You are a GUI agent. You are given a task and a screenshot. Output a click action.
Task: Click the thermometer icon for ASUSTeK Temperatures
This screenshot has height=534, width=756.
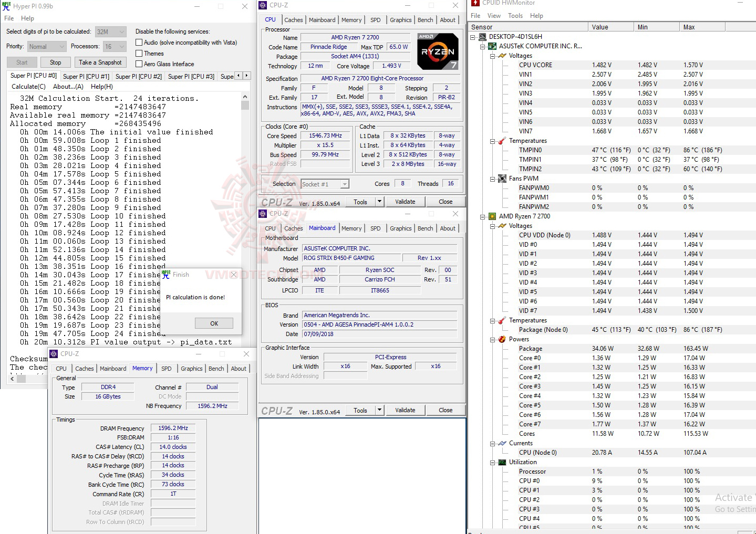pos(502,141)
